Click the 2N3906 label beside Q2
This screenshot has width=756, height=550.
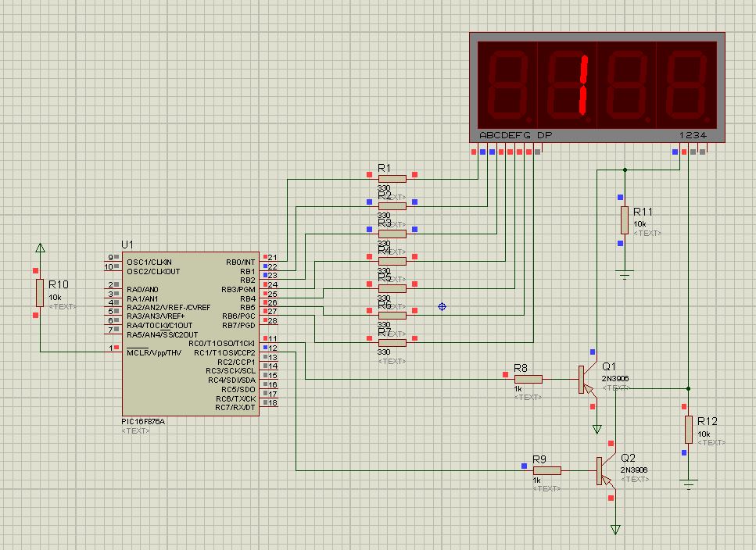click(x=634, y=470)
